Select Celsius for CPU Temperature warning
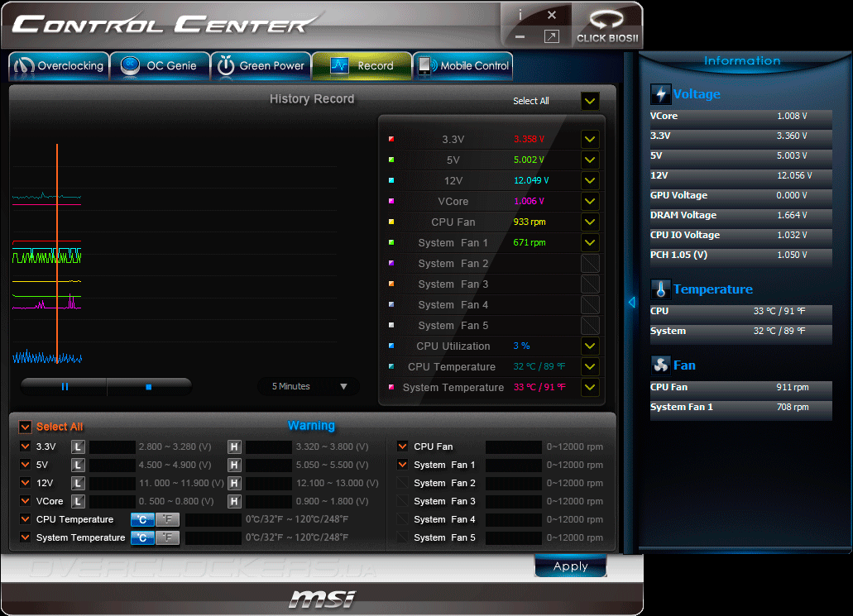 coord(142,519)
